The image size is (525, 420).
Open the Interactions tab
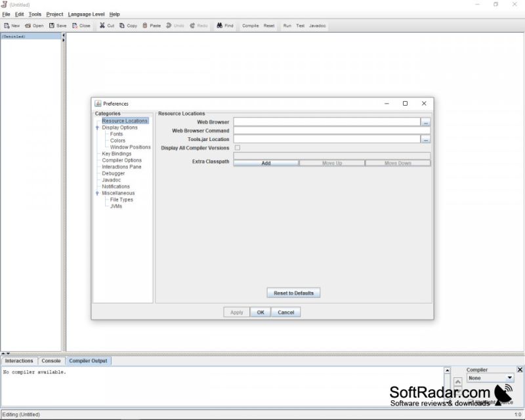(20, 360)
